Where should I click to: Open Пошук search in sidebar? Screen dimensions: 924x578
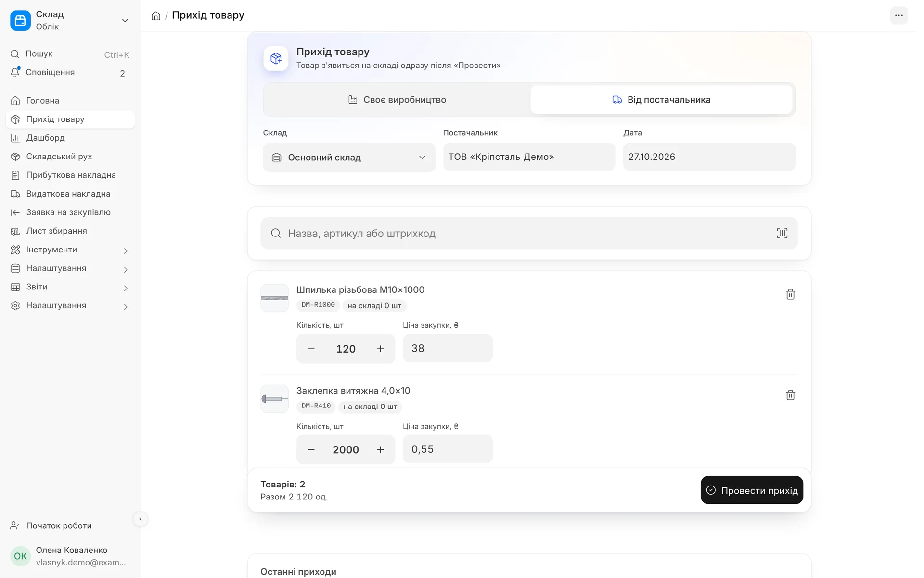[70, 54]
